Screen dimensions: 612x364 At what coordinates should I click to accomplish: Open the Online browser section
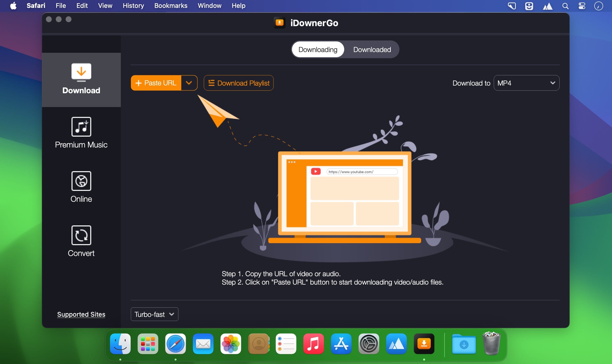(81, 187)
